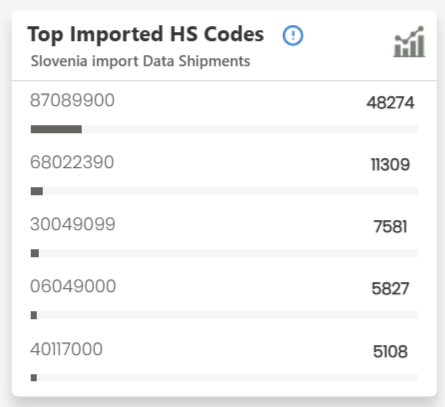Click the progress bar under 40117000
Viewport: 445px width, 407px height.
pos(224,377)
